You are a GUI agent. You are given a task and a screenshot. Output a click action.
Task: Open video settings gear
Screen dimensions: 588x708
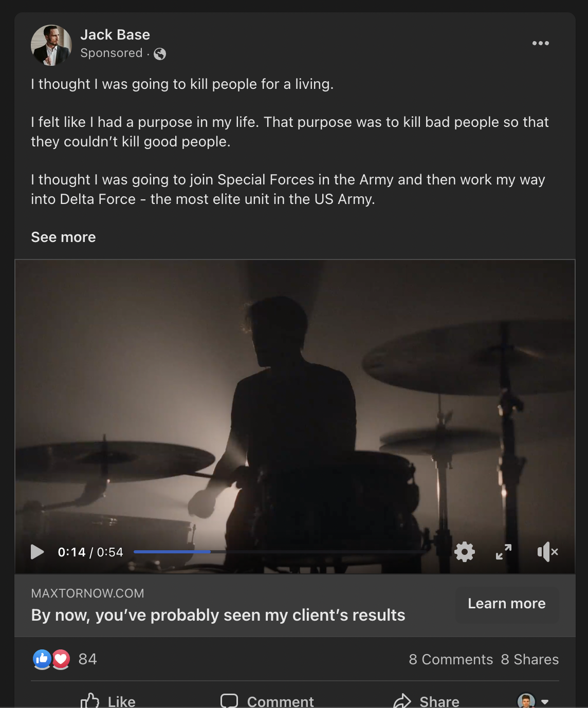[x=464, y=552]
